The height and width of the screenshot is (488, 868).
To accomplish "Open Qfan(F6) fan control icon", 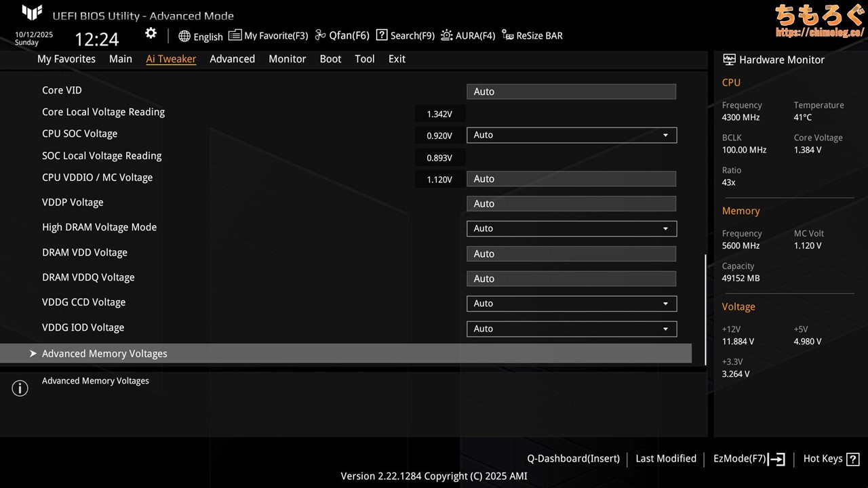I will coord(321,35).
